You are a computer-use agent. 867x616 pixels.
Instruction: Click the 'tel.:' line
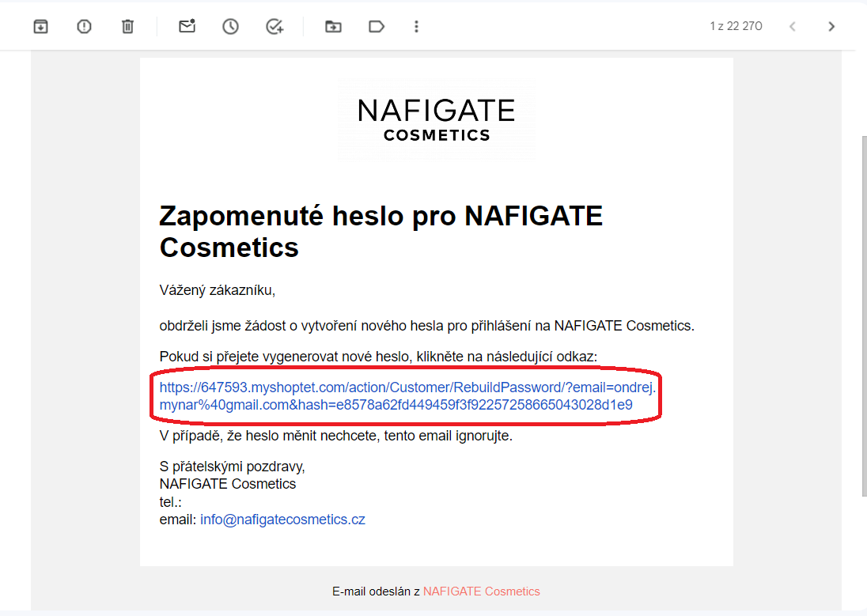pos(170,501)
